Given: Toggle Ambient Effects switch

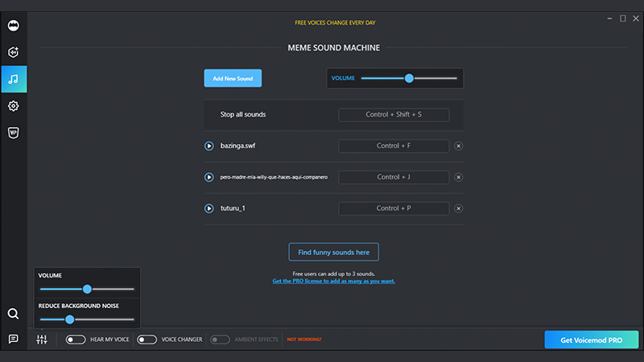Looking at the screenshot, I should tap(220, 339).
